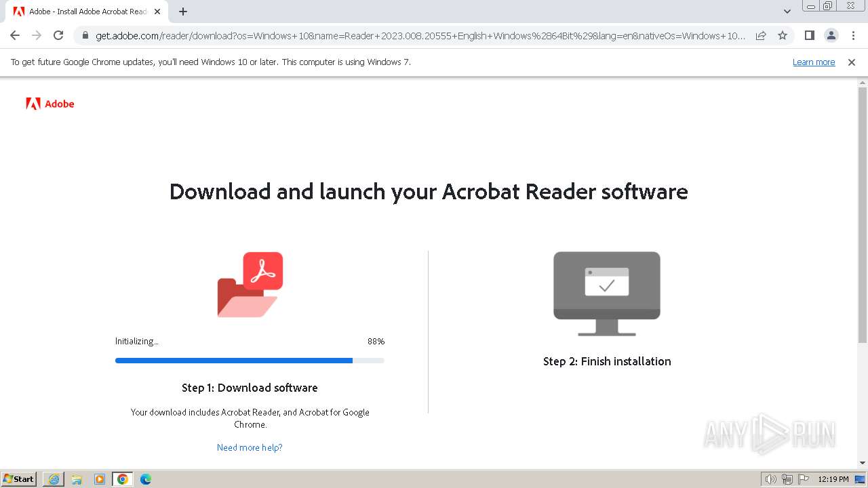
Task: Open a new browser tab
Action: 183,12
